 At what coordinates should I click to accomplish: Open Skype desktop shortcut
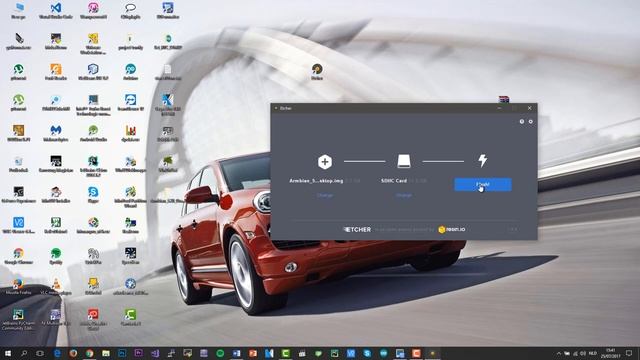[x=93, y=194]
